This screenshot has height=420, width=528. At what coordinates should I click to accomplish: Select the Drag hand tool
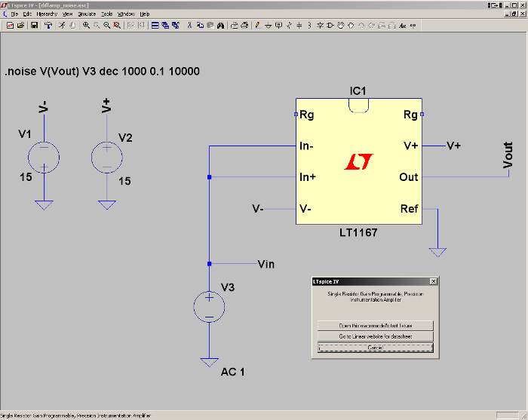[351, 26]
